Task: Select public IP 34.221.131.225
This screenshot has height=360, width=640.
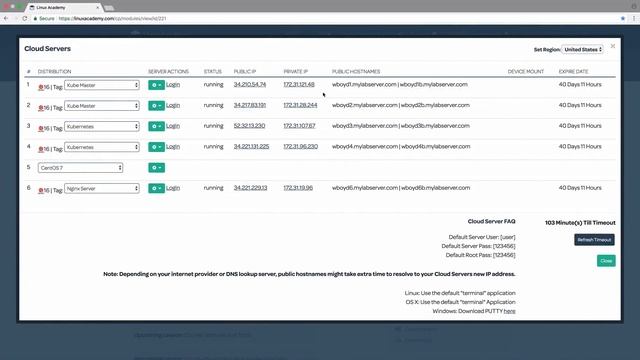Action: click(251, 147)
